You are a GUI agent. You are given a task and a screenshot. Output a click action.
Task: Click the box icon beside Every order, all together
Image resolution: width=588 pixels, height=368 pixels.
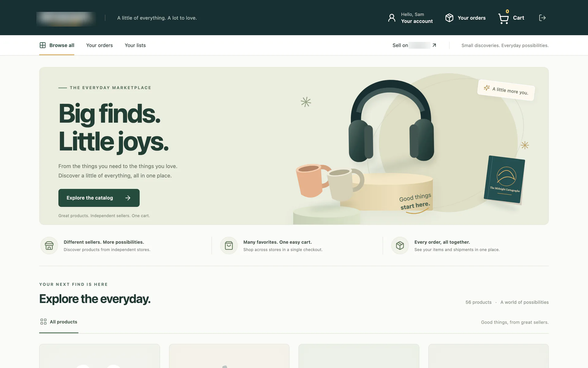[x=400, y=245]
